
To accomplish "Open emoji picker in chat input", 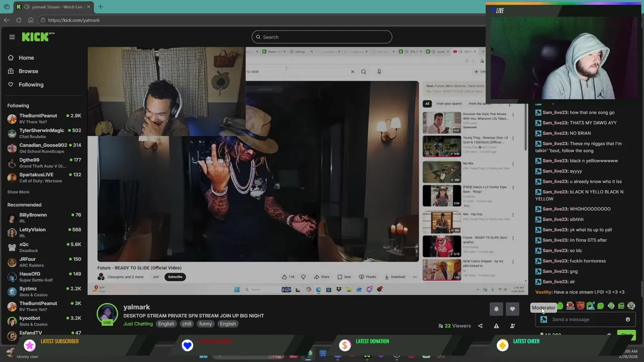I will [627, 319].
